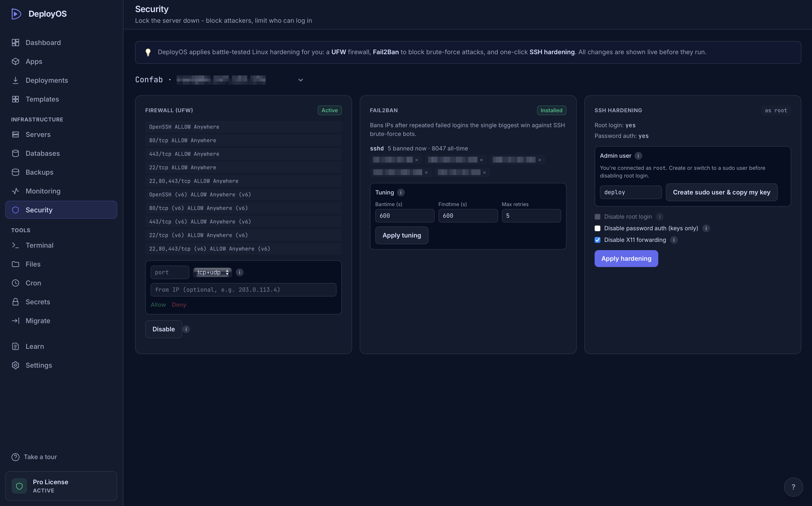The height and width of the screenshot is (506, 812).
Task: Click the Migrate arrow icon
Action: [15, 320]
